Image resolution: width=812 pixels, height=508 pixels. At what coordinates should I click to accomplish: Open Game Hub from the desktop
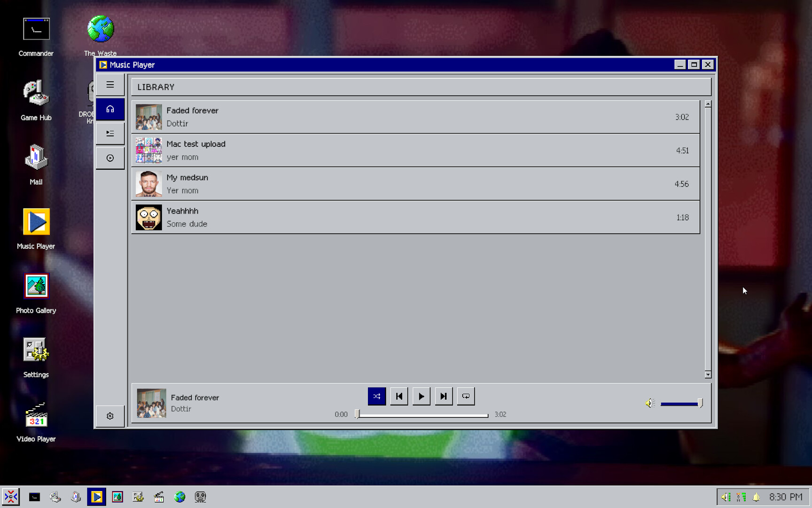(36, 94)
